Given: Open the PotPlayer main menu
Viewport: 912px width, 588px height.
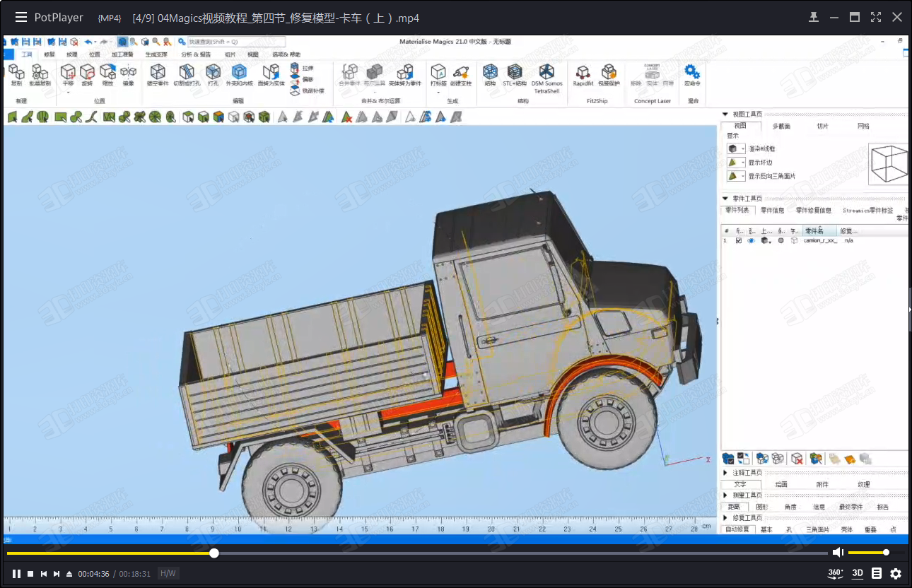Looking at the screenshot, I should coord(21,17).
